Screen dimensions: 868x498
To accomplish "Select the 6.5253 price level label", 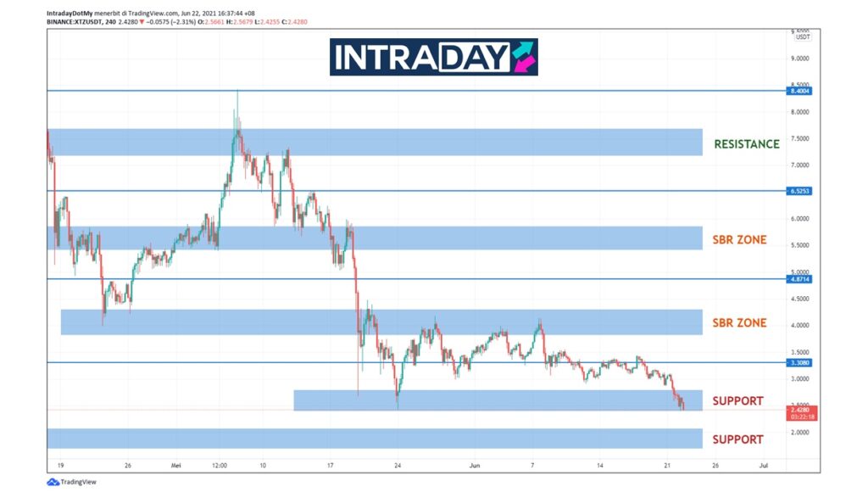I will click(799, 192).
